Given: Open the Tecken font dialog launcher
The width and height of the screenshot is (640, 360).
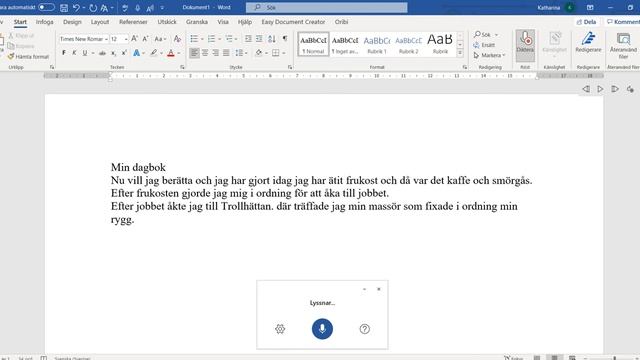Looking at the screenshot, I should 182,67.
